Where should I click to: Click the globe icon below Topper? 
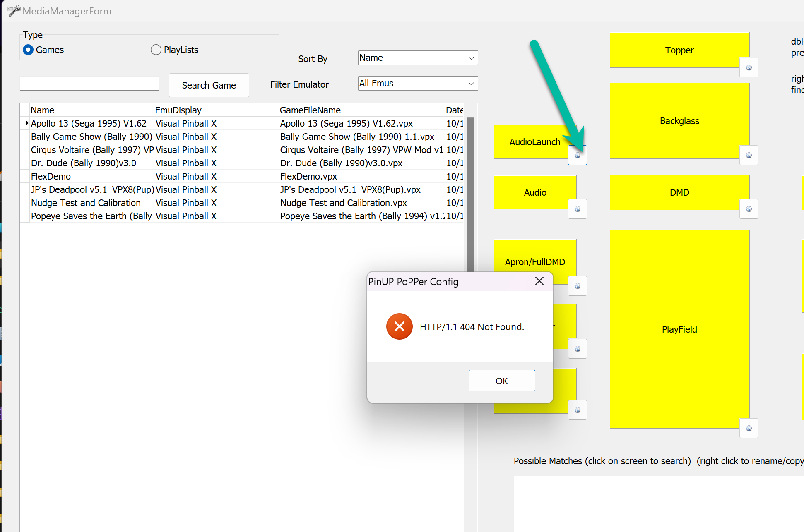click(x=749, y=67)
